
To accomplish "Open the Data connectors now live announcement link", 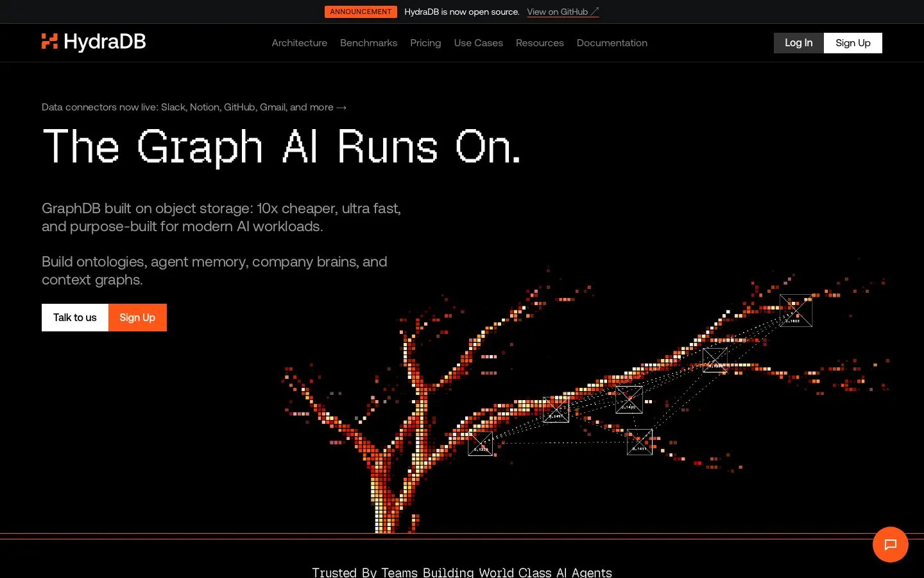I will coord(194,107).
